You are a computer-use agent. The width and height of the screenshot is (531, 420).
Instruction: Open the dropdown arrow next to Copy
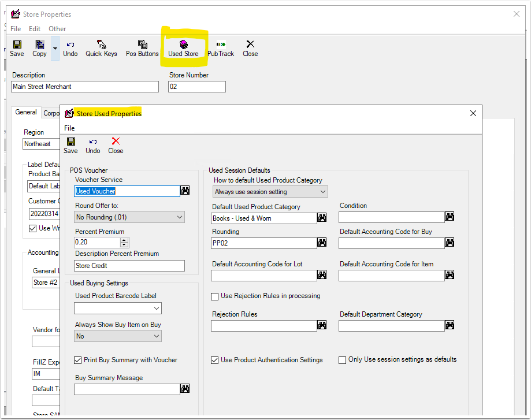tap(55, 49)
